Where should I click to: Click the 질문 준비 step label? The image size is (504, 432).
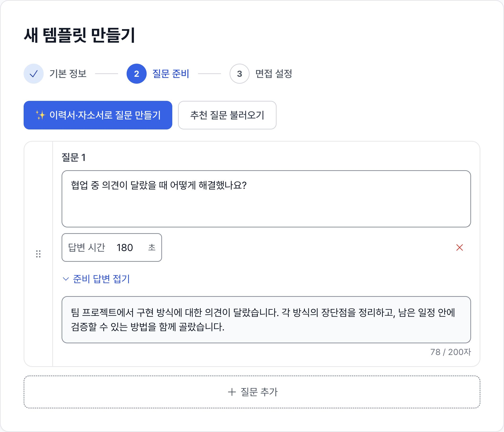(171, 74)
